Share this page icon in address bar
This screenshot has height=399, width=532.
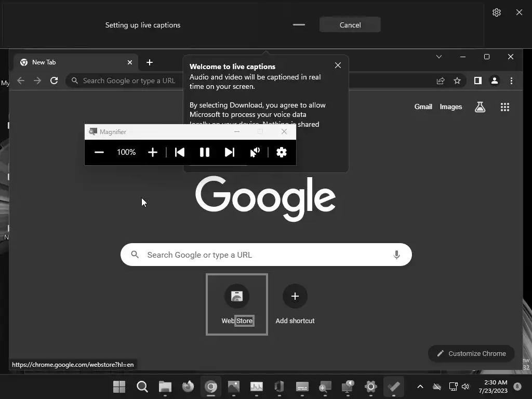click(x=441, y=81)
